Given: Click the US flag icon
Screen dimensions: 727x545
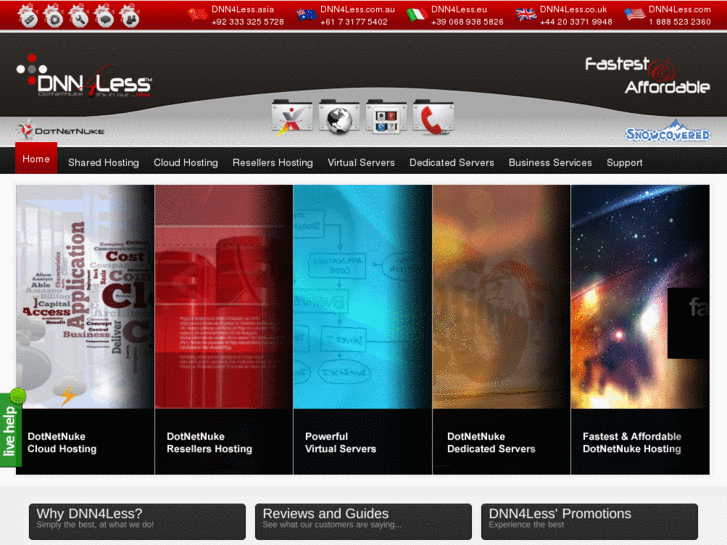Looking at the screenshot, I should pyautogui.click(x=634, y=14).
